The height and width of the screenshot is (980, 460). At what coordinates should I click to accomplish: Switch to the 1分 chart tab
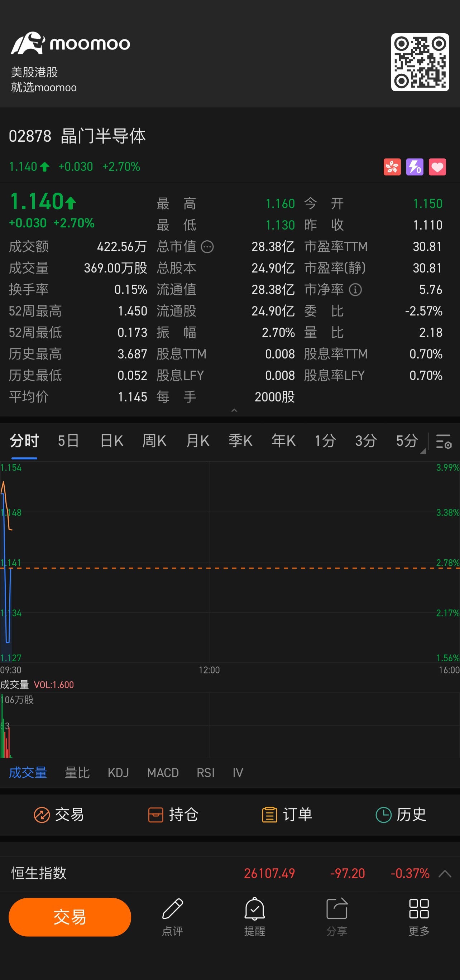pos(325,441)
